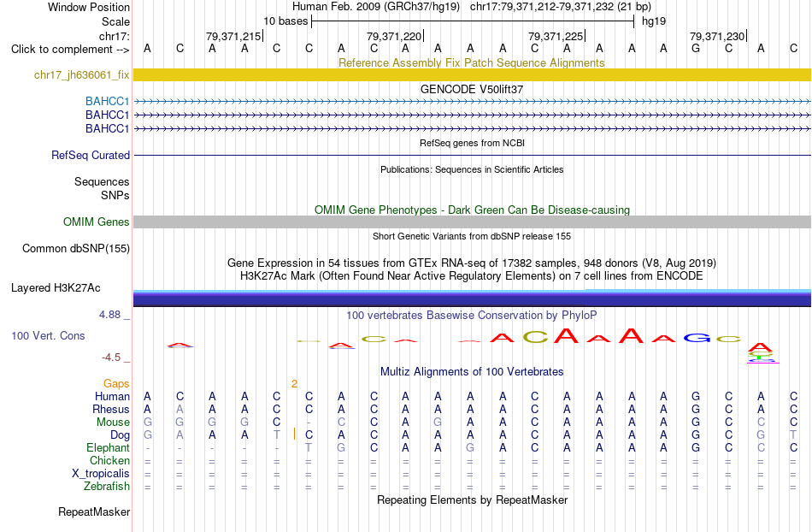812x532 pixels.
Task: Select the Dog species label
Action: tap(120, 435)
